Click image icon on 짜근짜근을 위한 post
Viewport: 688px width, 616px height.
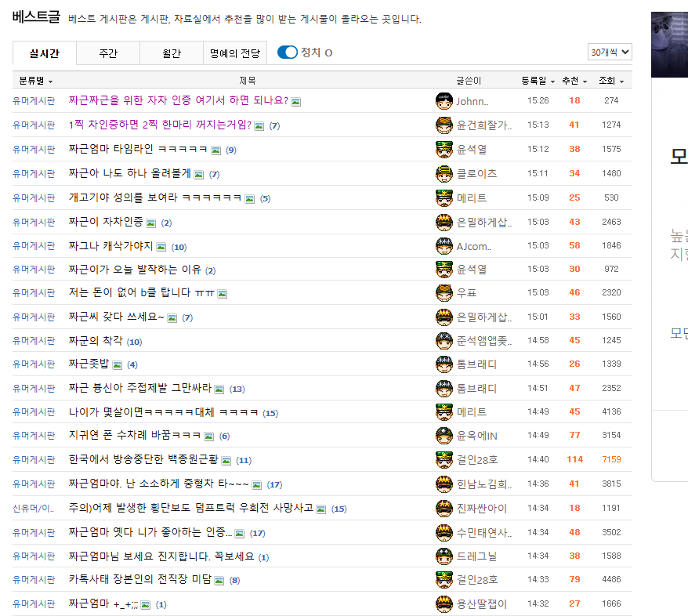tap(296, 102)
